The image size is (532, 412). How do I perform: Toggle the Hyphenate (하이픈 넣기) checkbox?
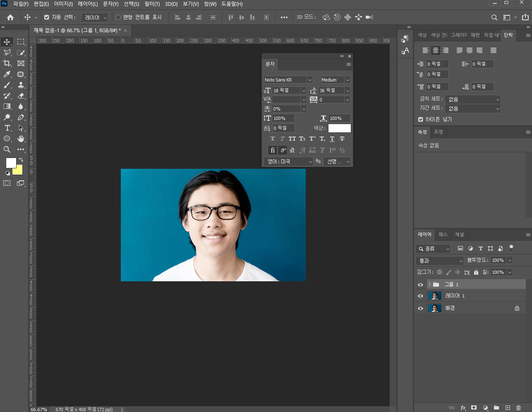tap(421, 119)
